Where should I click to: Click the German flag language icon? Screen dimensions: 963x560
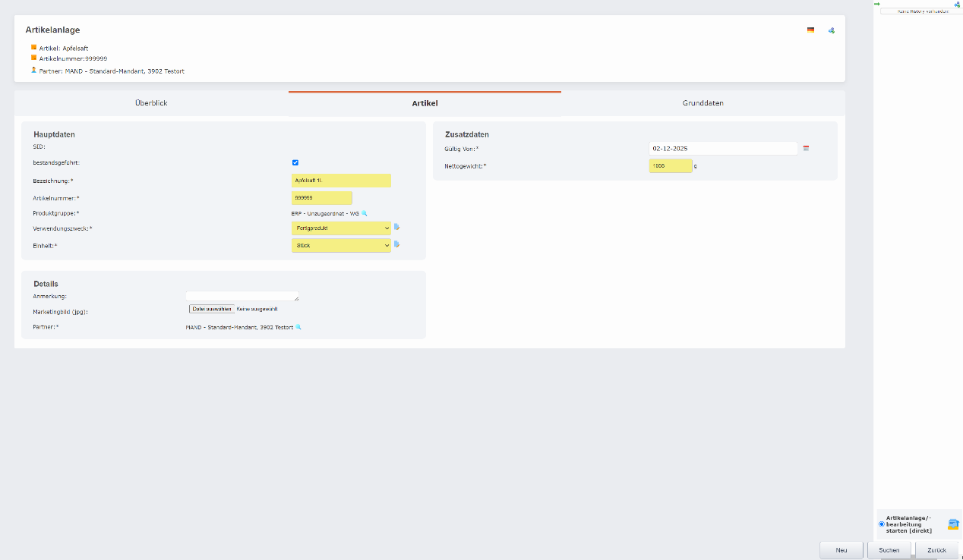tap(810, 30)
